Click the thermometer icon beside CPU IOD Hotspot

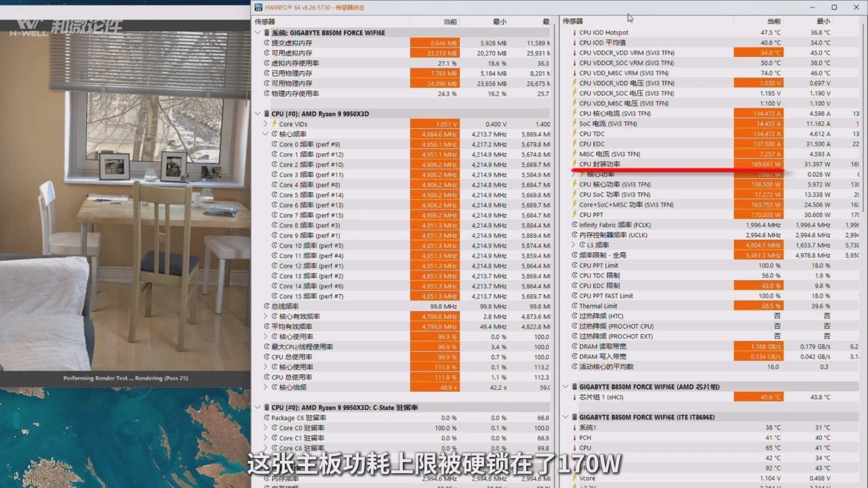coord(574,33)
